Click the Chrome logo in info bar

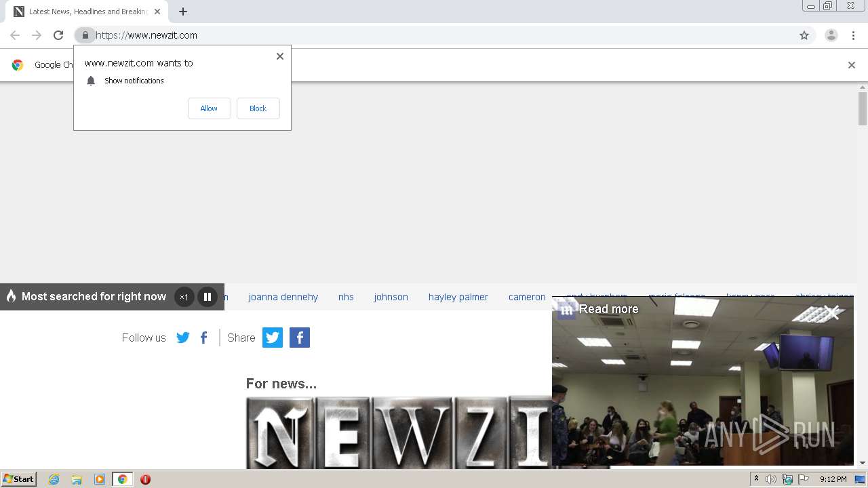coord(18,65)
